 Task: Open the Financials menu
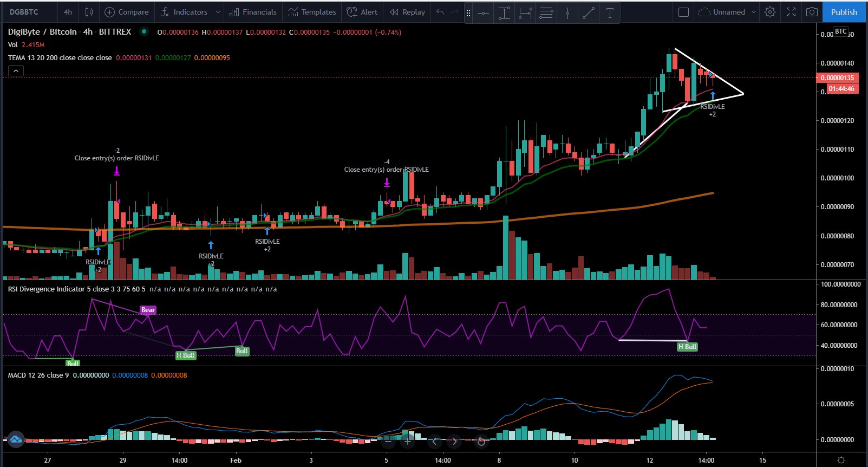pos(253,12)
